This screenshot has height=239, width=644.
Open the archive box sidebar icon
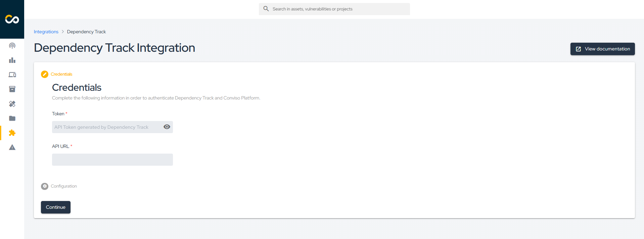tap(12, 89)
